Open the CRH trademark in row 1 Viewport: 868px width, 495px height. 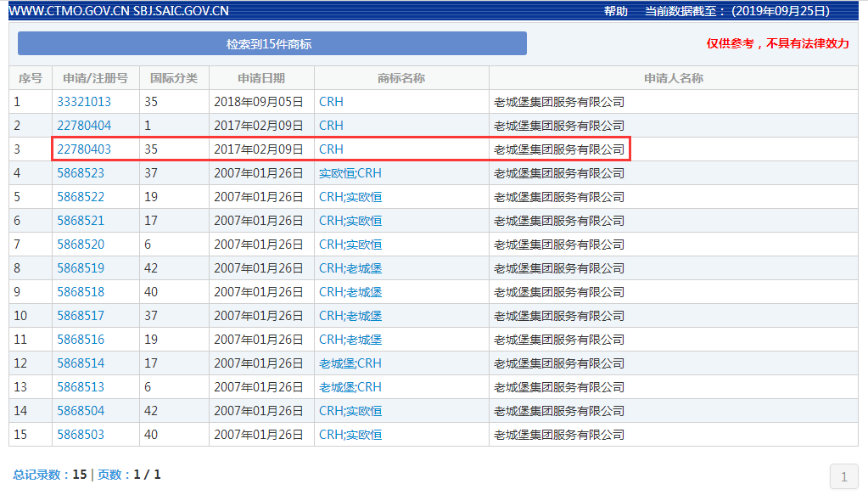click(331, 102)
